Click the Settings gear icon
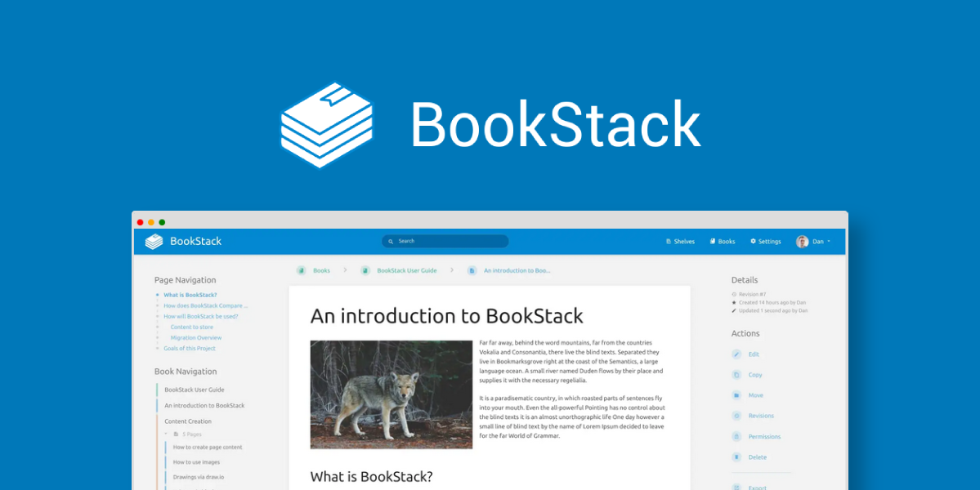Viewport: 980px width, 490px height. (x=754, y=241)
